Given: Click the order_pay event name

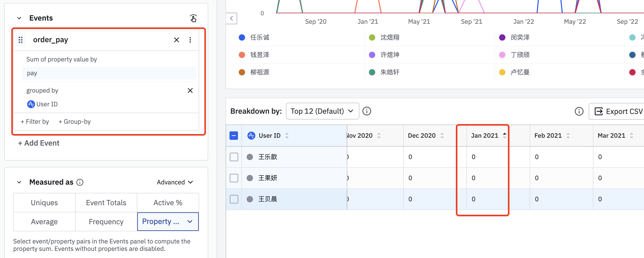Looking at the screenshot, I should (x=51, y=40).
